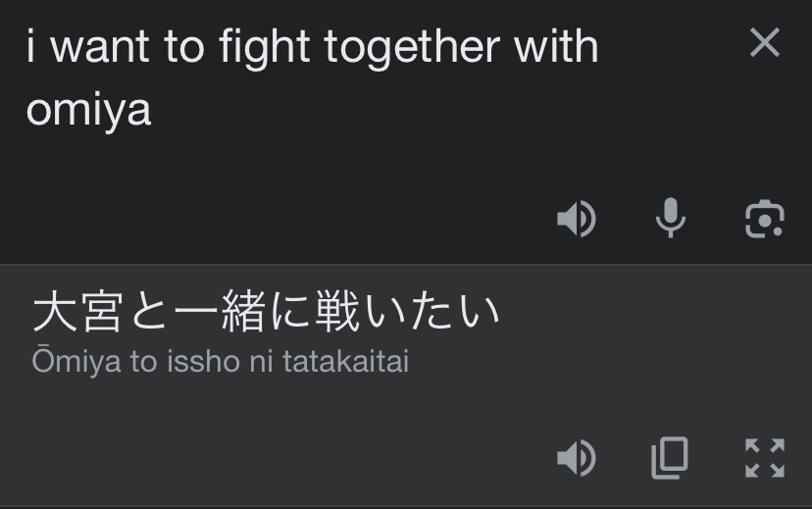Open camera translation
812x509 pixels.
click(x=764, y=219)
